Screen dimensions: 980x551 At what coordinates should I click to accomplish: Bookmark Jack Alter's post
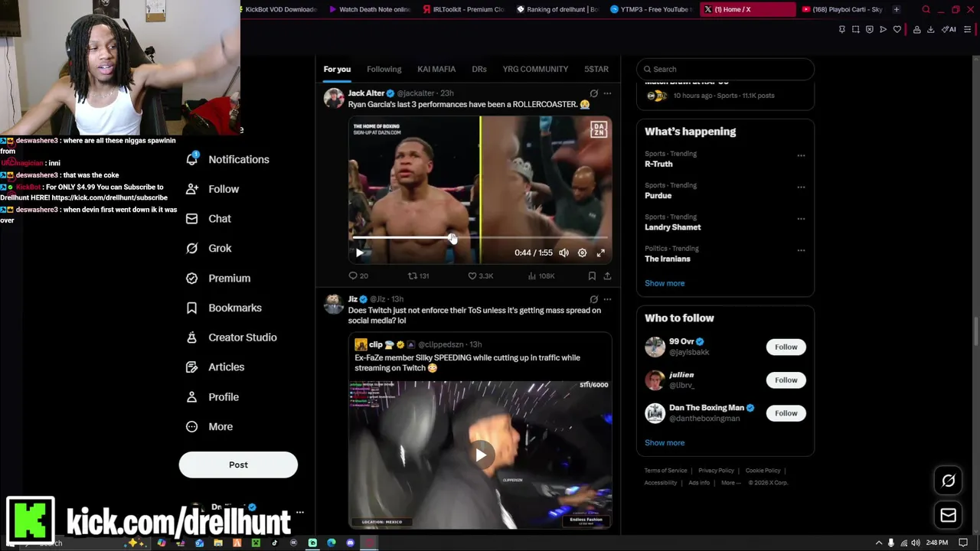coord(592,275)
